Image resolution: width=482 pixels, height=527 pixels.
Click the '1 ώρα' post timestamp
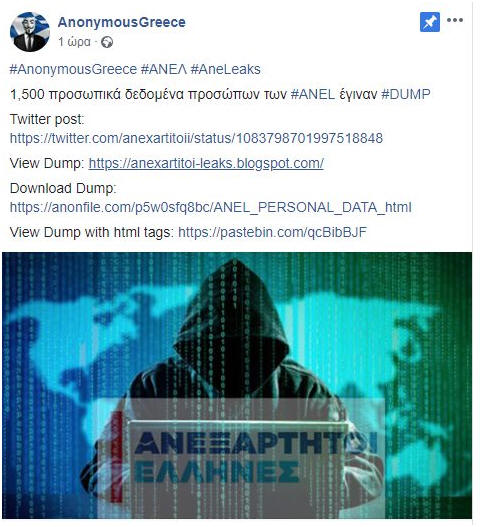(74, 42)
